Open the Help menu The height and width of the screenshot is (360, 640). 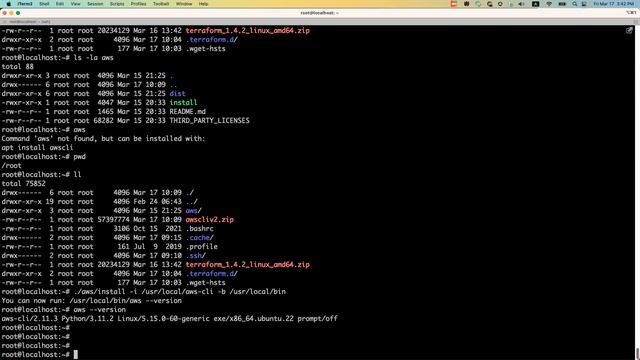point(203,4)
